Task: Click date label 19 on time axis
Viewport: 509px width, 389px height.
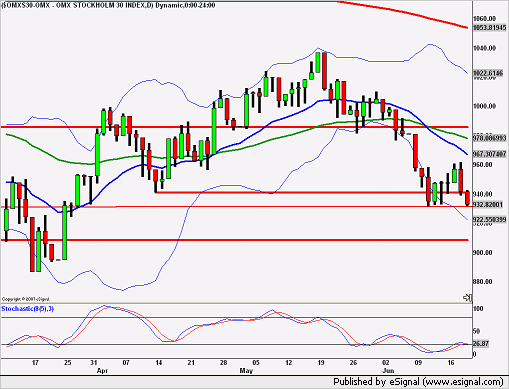Action: point(321,363)
